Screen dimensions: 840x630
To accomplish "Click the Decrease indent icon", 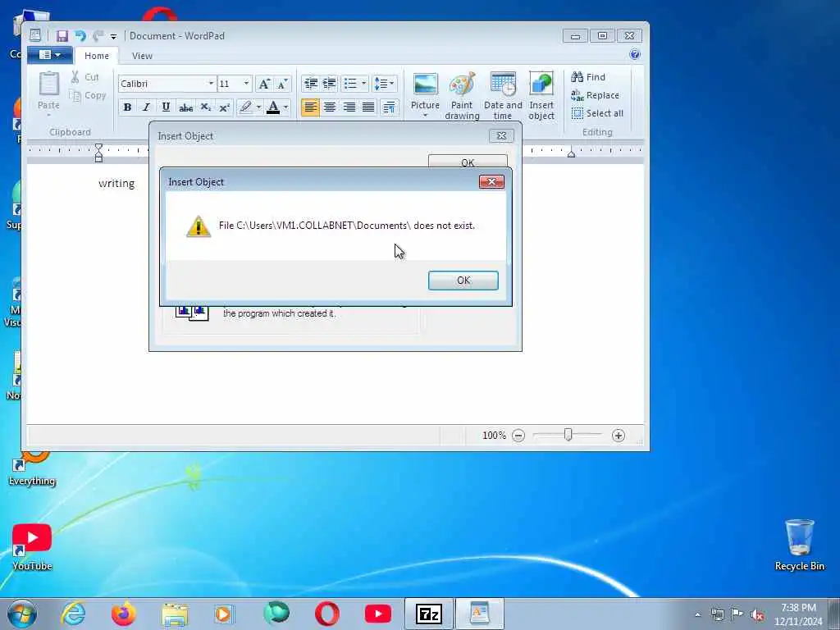I will (x=311, y=84).
